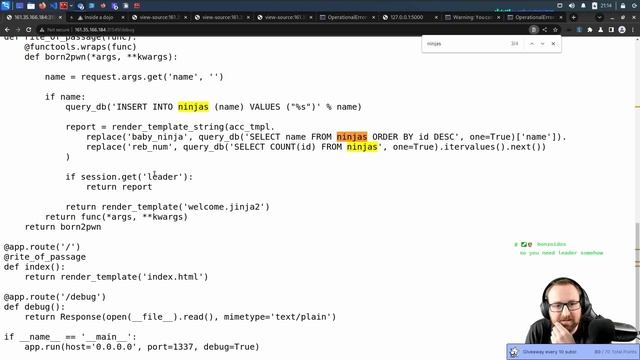Click the if __name__ == '__main__' line
This screenshot has height=360, width=640.
click(70, 337)
